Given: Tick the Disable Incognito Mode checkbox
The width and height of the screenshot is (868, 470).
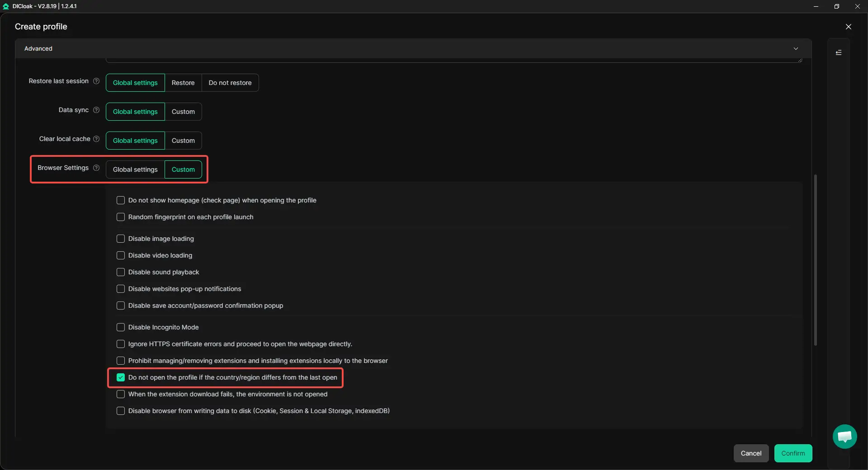Looking at the screenshot, I should (121, 327).
